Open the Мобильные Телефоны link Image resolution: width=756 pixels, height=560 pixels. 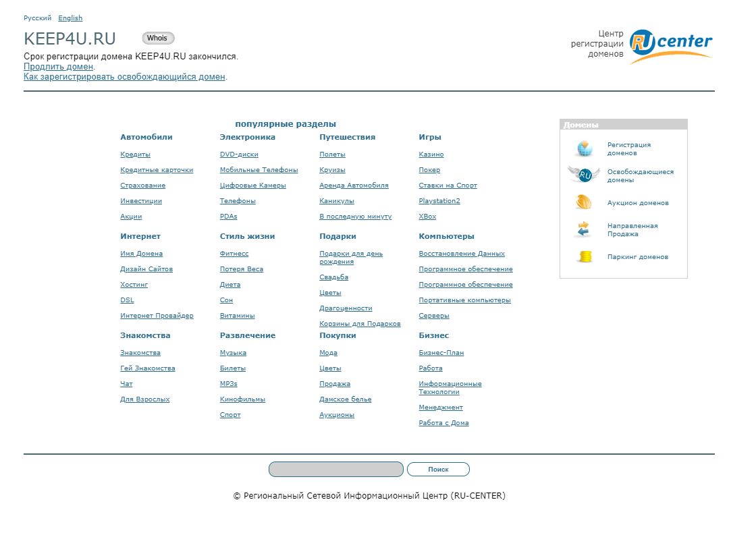pyautogui.click(x=259, y=169)
